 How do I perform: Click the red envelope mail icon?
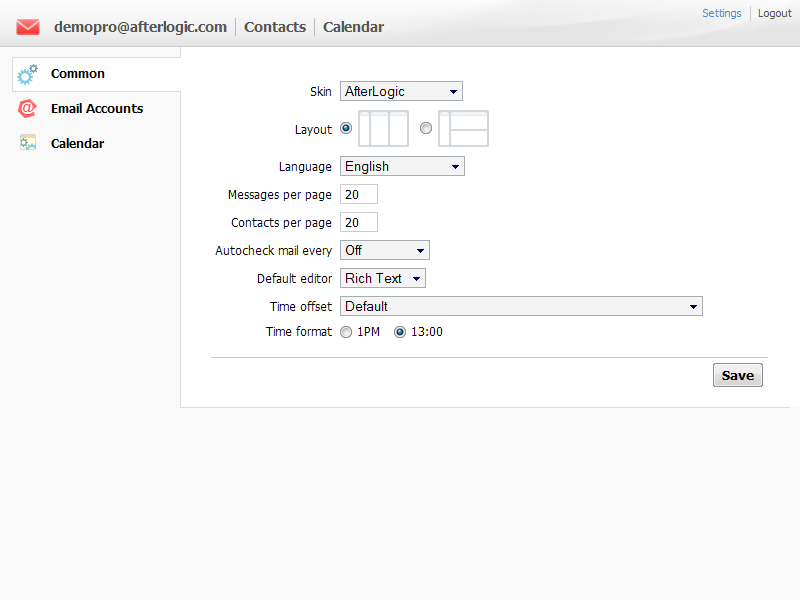pos(28,27)
